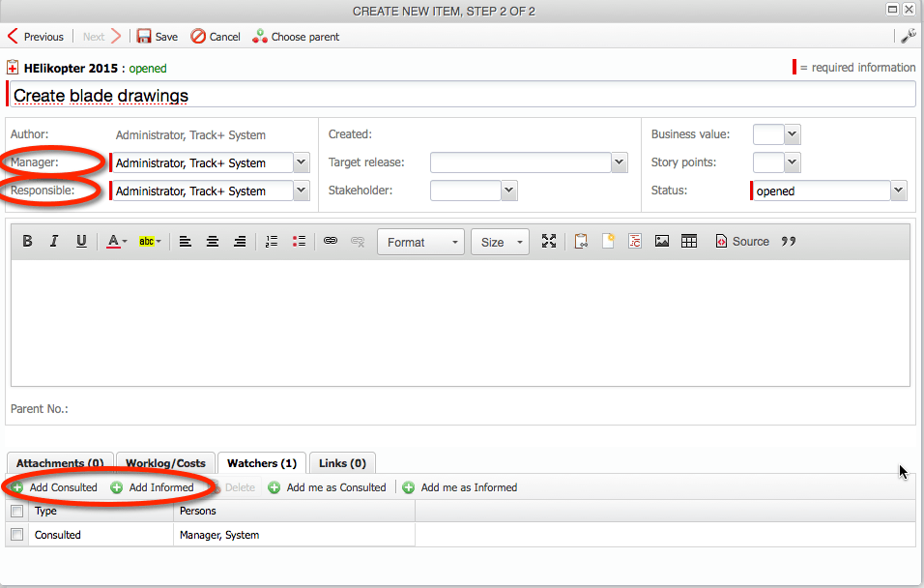The image size is (924, 588).
Task: Click the Insert Table icon
Action: tap(689, 241)
